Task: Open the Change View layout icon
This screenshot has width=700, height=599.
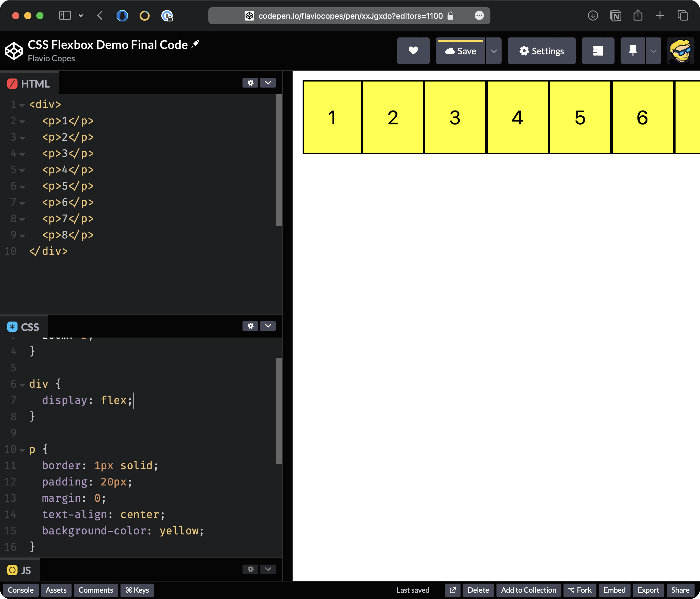Action: [598, 51]
